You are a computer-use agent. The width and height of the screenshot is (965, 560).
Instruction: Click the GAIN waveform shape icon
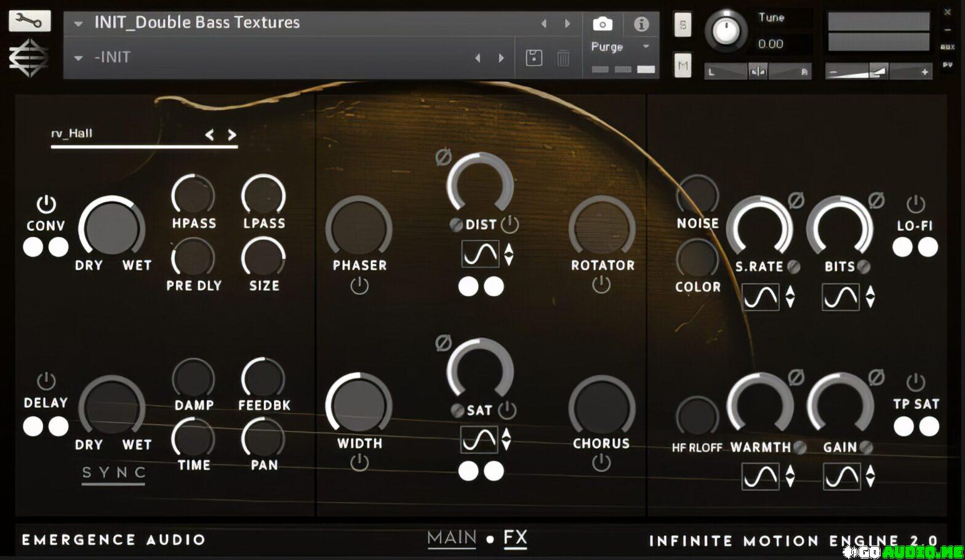[x=841, y=476]
